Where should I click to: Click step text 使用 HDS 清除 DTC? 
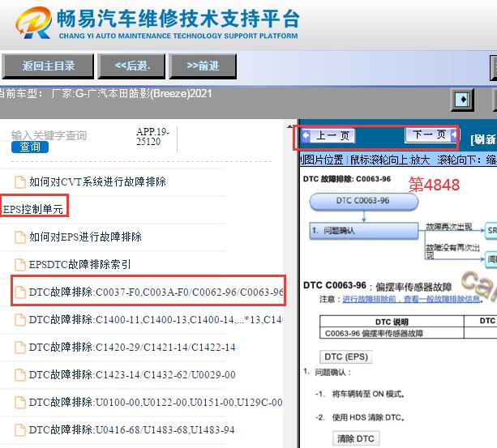[368, 417]
